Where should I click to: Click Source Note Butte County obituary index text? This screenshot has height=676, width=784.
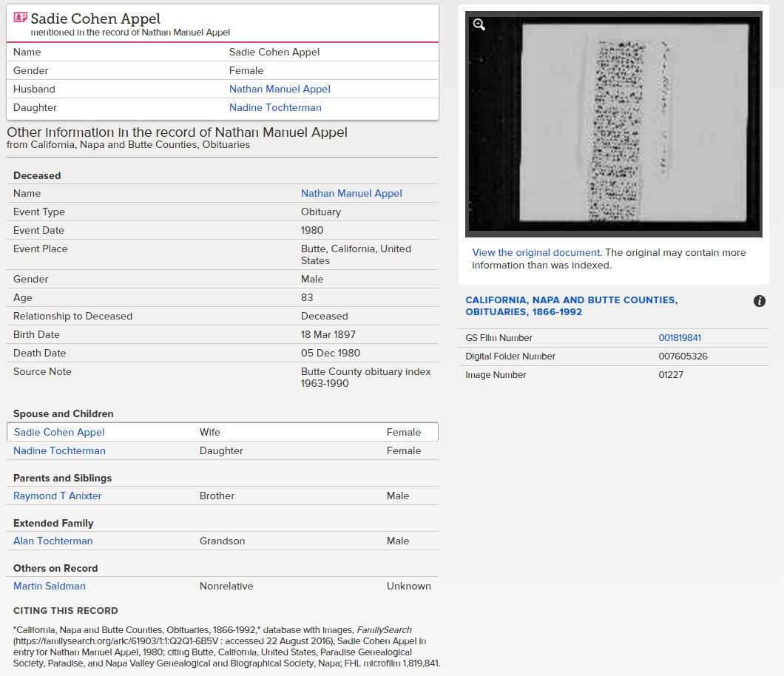[x=365, y=377]
